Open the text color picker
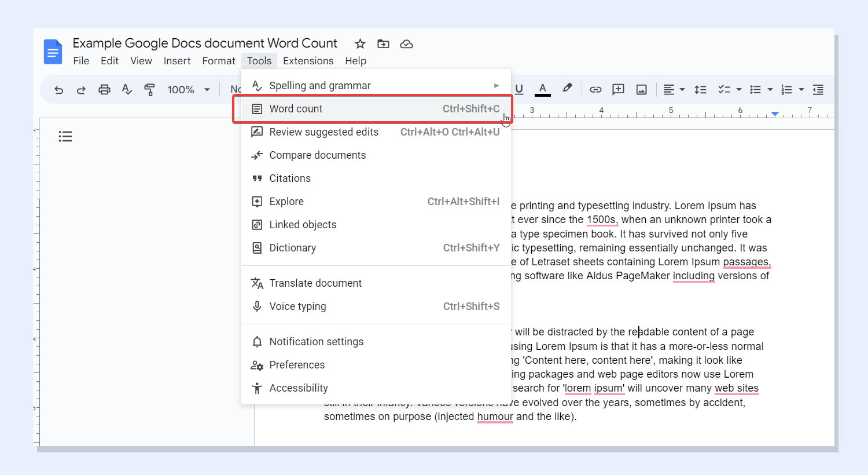This screenshot has width=868, height=475. tap(542, 89)
